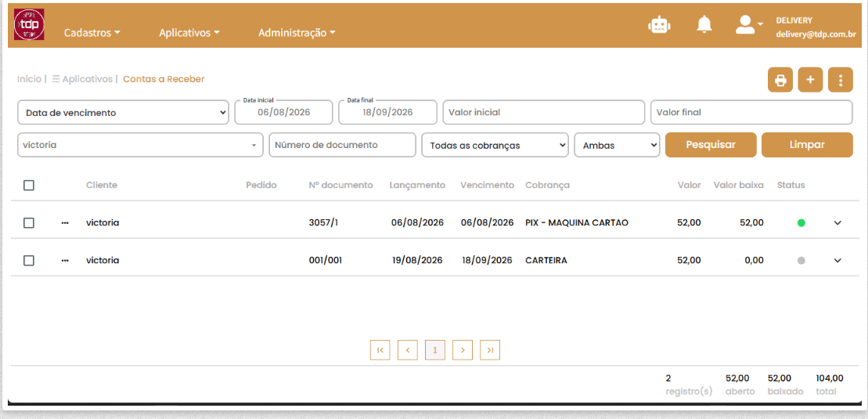This screenshot has height=419, width=868.
Task: Click the Pesquisar button
Action: 711,145
